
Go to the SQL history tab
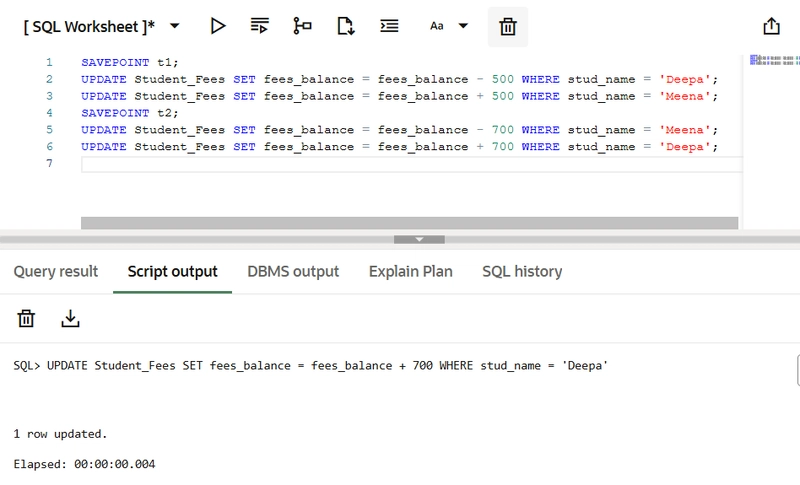[x=522, y=272]
